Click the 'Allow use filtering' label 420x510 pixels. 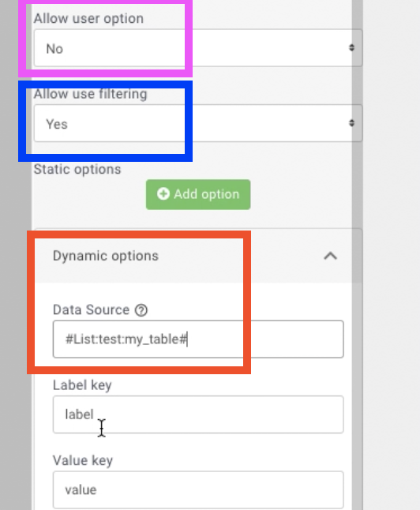[x=91, y=94]
